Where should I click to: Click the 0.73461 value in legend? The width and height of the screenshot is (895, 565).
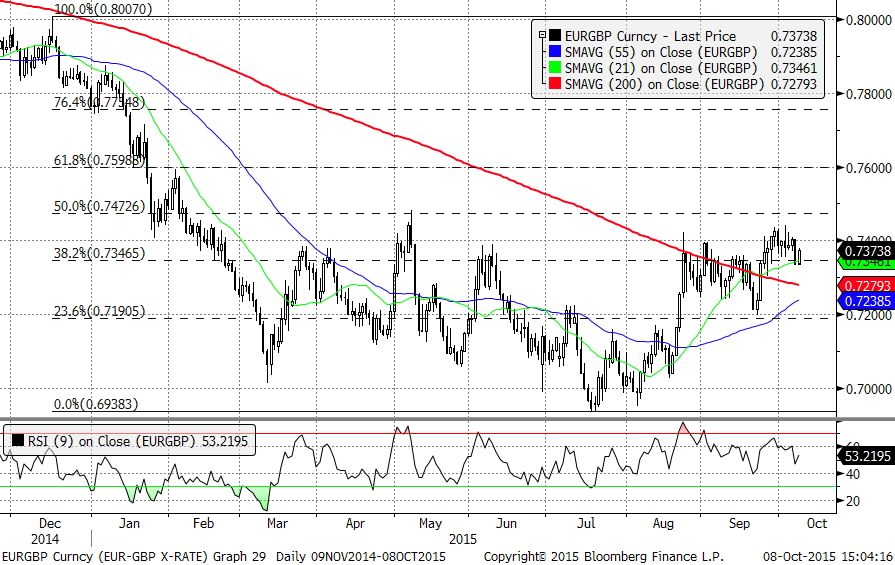coord(794,68)
